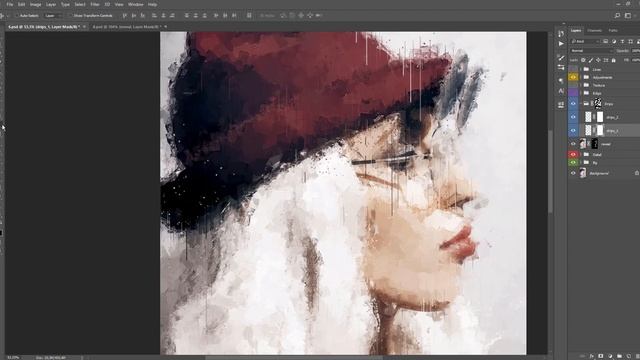Switch to the Paths panel tab
The width and height of the screenshot is (640, 360).
tap(613, 31)
